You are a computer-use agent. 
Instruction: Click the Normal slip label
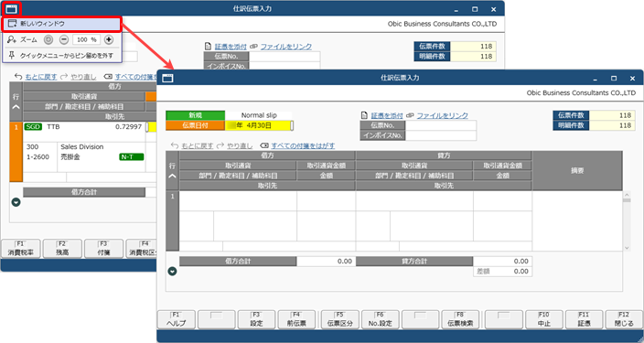(x=259, y=115)
